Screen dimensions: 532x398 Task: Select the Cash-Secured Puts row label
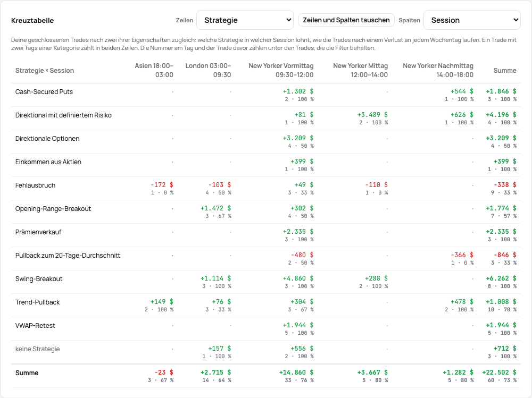click(44, 92)
